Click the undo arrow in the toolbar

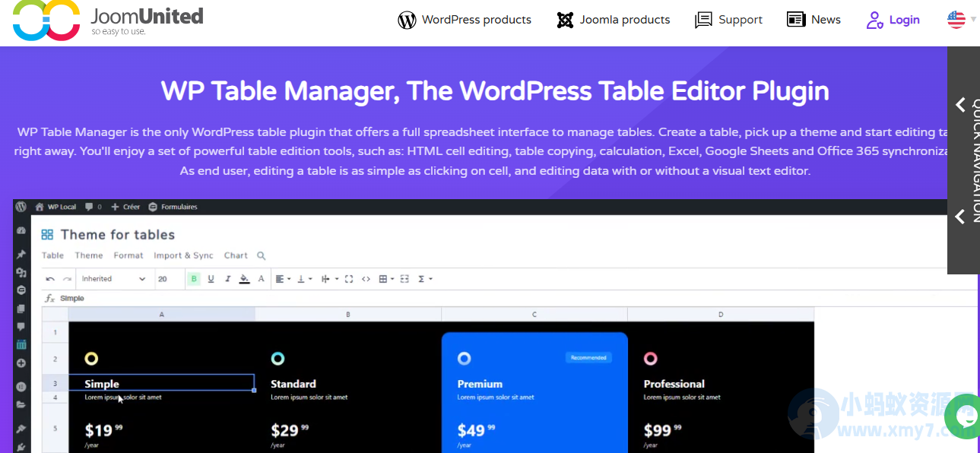tap(50, 279)
